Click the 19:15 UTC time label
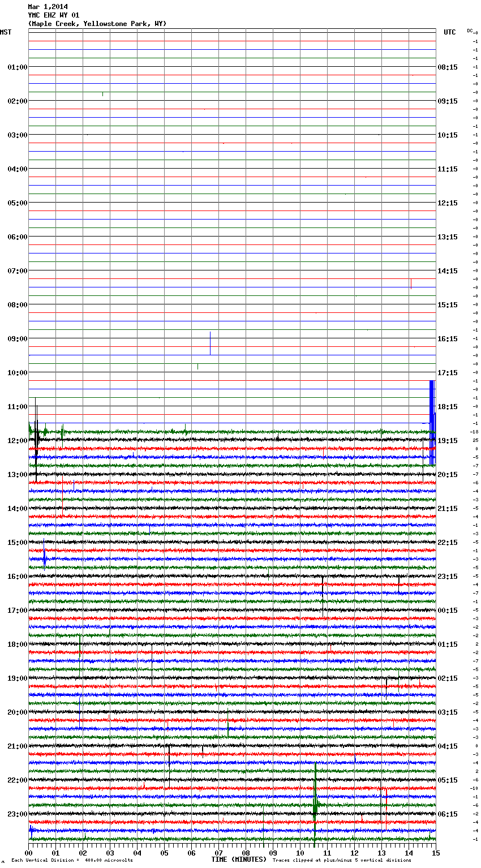Viewport: 481px width, 868px height. (x=448, y=441)
